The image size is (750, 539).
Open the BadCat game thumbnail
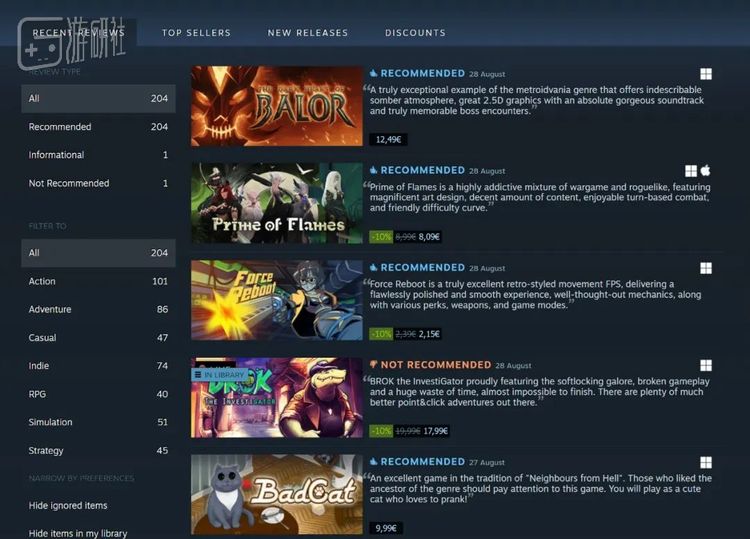tap(277, 495)
